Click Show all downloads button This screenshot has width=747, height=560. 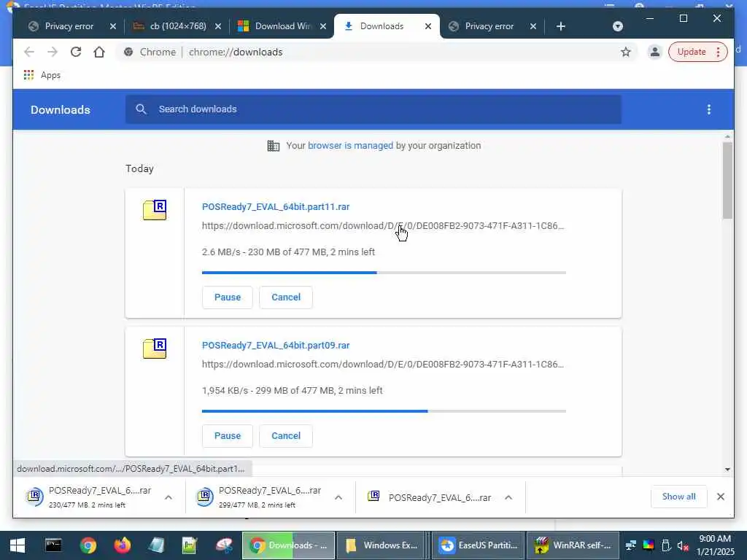pyautogui.click(x=678, y=497)
